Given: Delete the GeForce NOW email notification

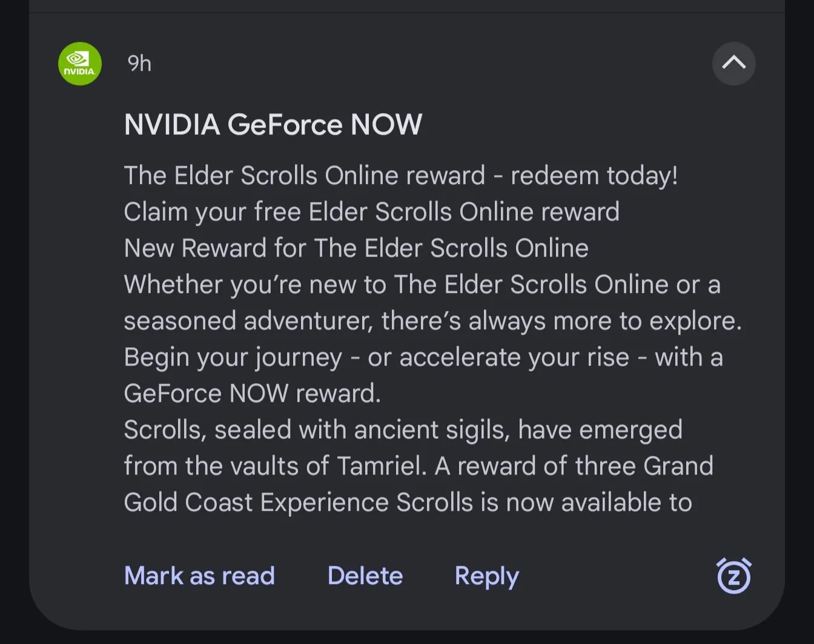Looking at the screenshot, I should [x=365, y=576].
